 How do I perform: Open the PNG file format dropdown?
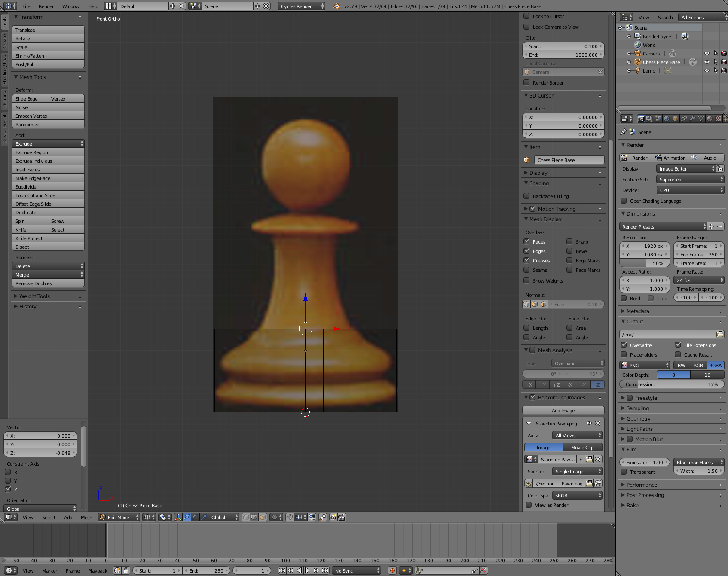pos(645,365)
